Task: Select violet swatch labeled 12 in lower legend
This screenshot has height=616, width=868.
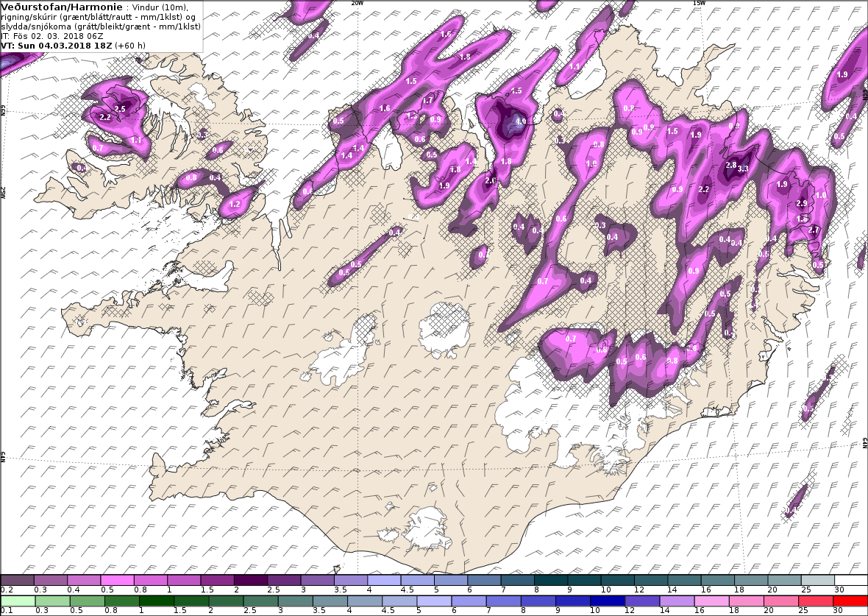Action: tap(642, 601)
